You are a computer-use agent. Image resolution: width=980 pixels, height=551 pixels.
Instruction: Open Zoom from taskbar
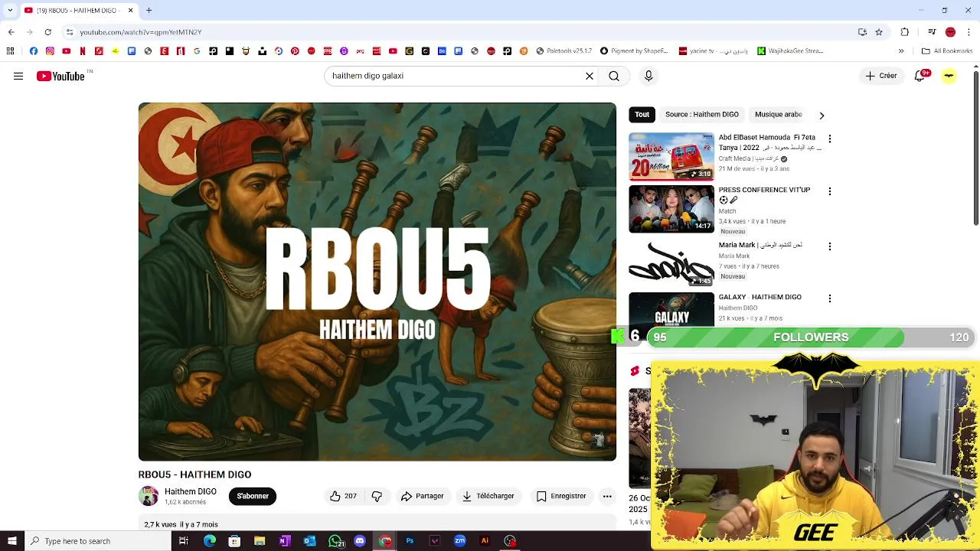point(460,541)
